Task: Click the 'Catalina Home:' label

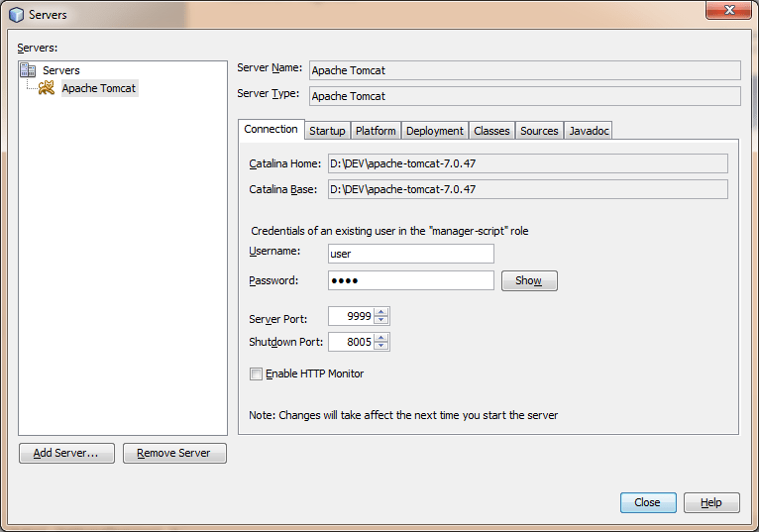Action: coord(284,163)
